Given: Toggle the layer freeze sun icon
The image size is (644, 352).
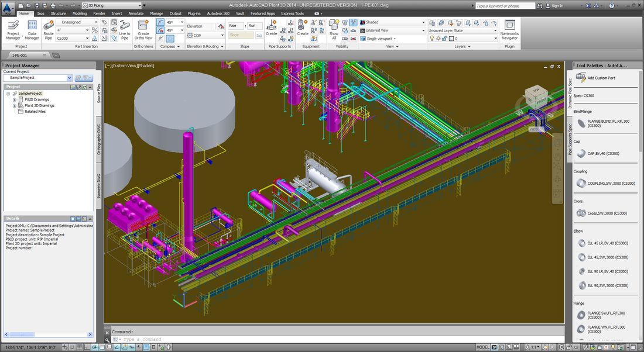Looking at the screenshot, I should point(439,39).
